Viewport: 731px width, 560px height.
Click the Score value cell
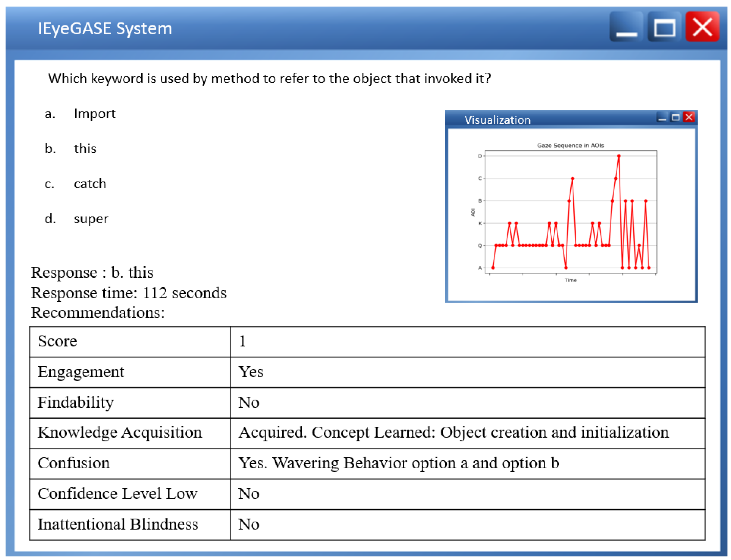tap(242, 341)
